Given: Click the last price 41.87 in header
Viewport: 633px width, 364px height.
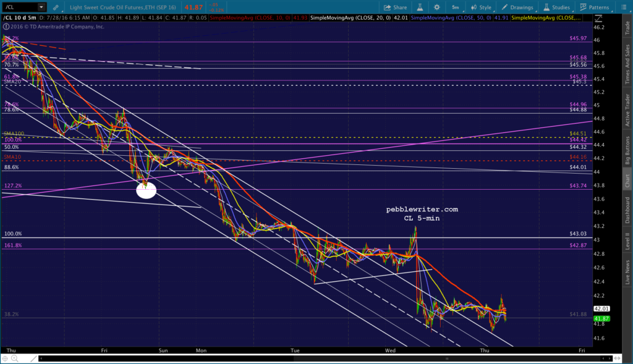Looking at the screenshot, I should 193,7.
